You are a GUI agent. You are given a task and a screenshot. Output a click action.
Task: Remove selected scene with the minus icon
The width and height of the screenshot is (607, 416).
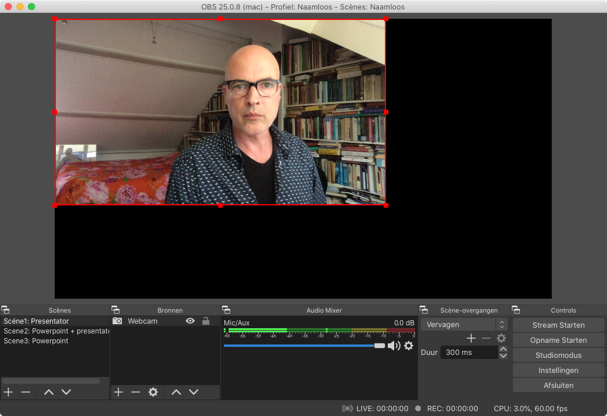26,392
